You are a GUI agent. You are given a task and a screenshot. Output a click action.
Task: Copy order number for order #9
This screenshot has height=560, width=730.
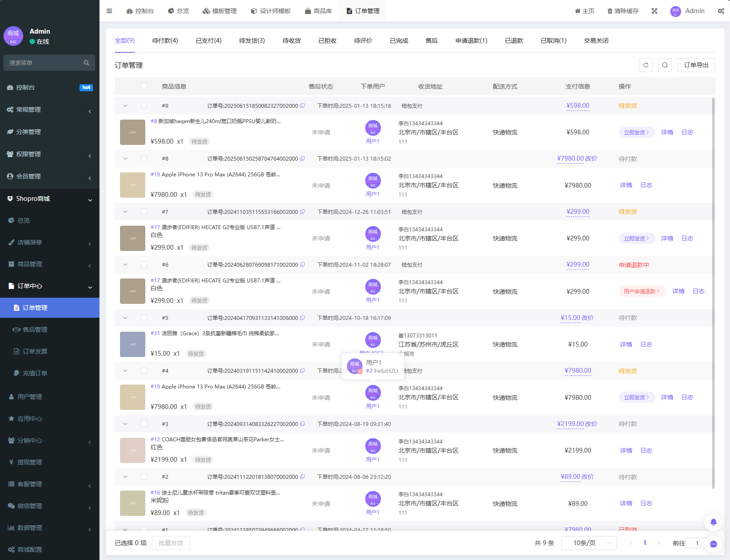pyautogui.click(x=302, y=105)
